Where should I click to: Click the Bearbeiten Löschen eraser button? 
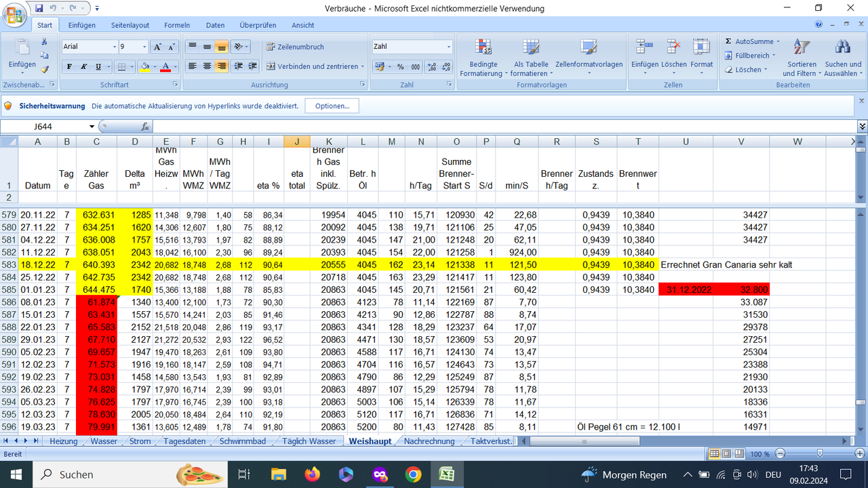pos(747,70)
